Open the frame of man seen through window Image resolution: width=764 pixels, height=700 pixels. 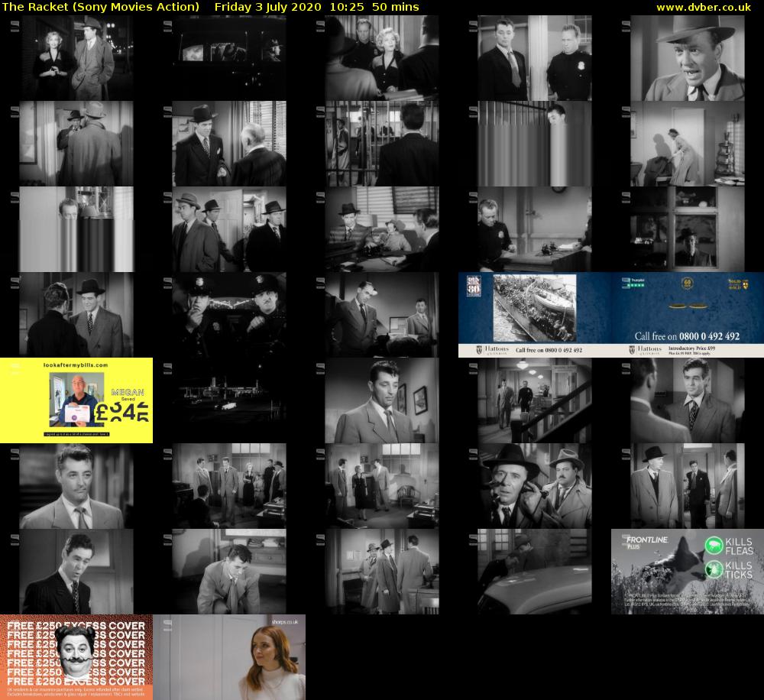click(688, 228)
